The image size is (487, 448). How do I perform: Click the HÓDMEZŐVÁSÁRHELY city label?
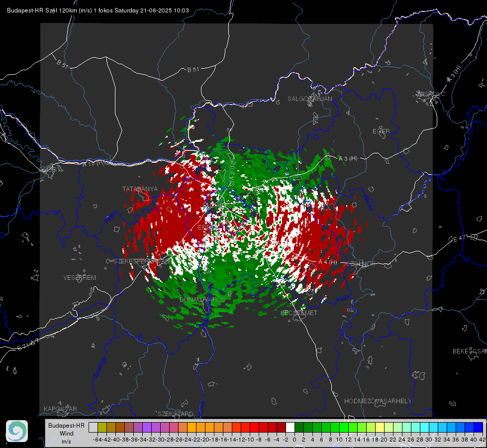(378, 401)
